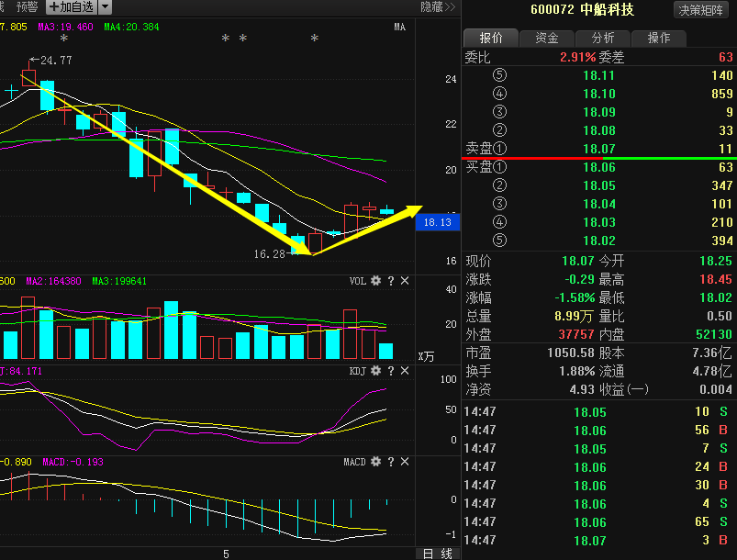Click the 内盘 value 52130
The width and height of the screenshot is (737, 560).
tap(714, 334)
